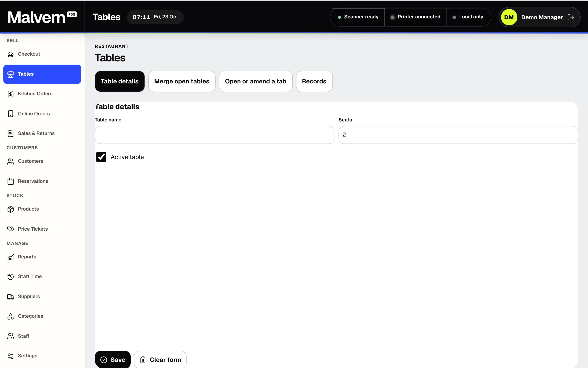This screenshot has height=368, width=588.
Task: Click into the Seats input field
Action: [x=458, y=135]
